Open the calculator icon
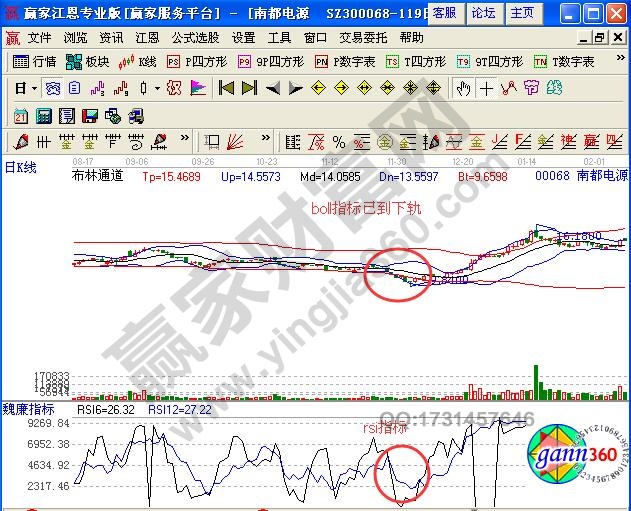 click(43, 115)
